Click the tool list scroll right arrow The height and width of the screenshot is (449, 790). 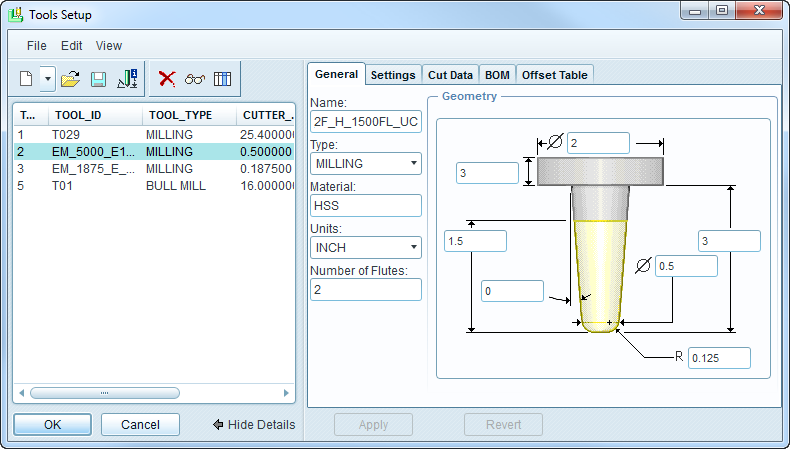coord(286,393)
